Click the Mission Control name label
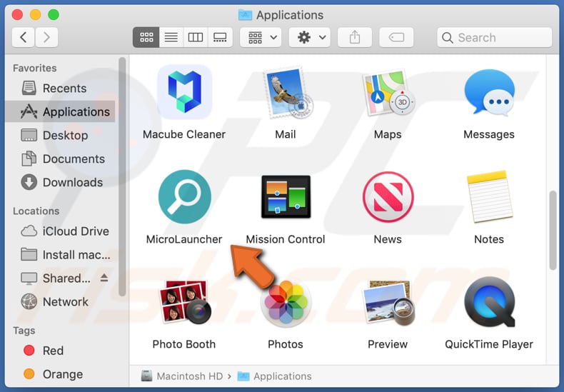Viewport: 564px width, 392px height. tap(286, 239)
